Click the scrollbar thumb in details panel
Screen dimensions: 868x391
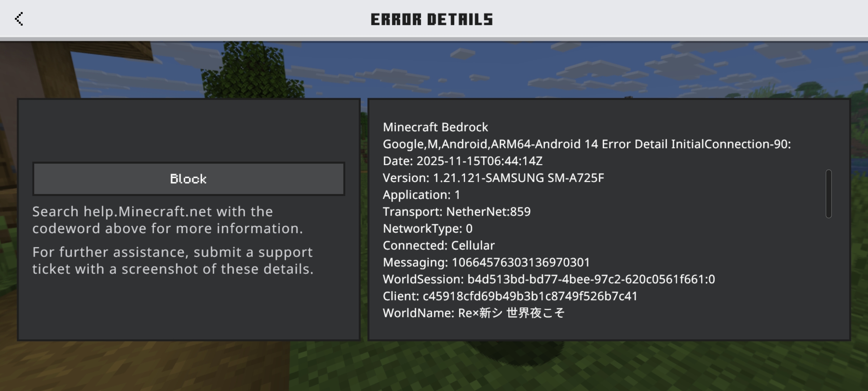(829, 194)
